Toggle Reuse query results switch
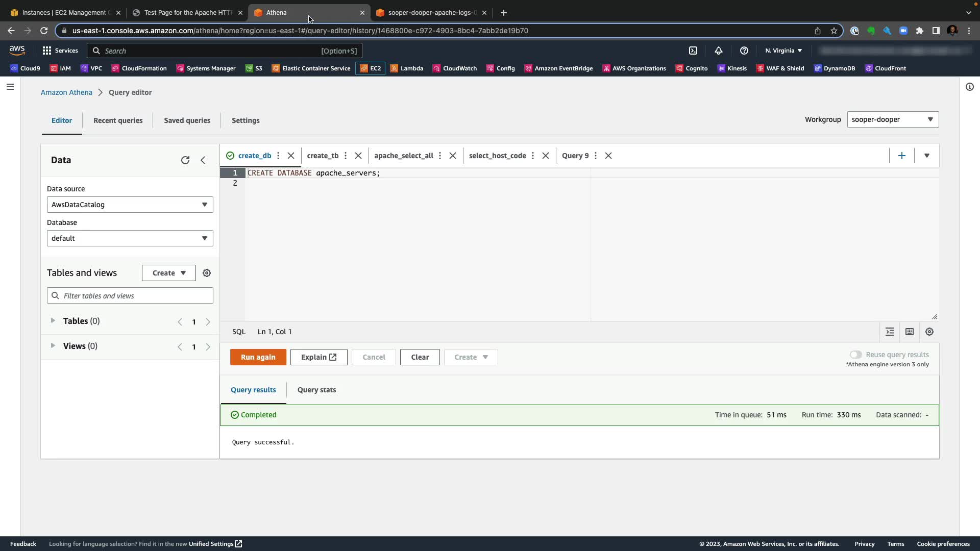 tap(855, 355)
